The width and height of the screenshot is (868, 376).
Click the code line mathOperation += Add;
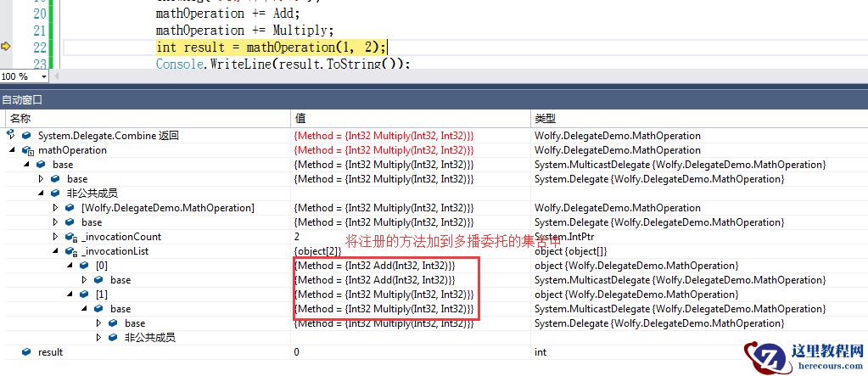(x=228, y=14)
